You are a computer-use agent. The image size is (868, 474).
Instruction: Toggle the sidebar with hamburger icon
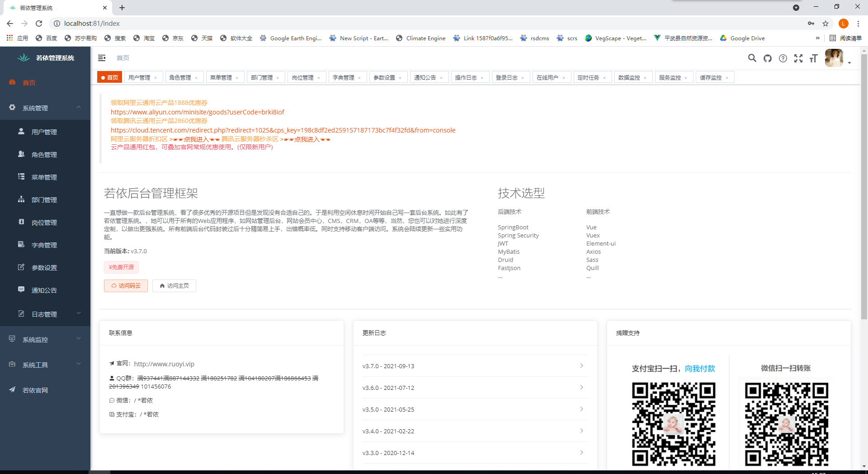tap(102, 58)
